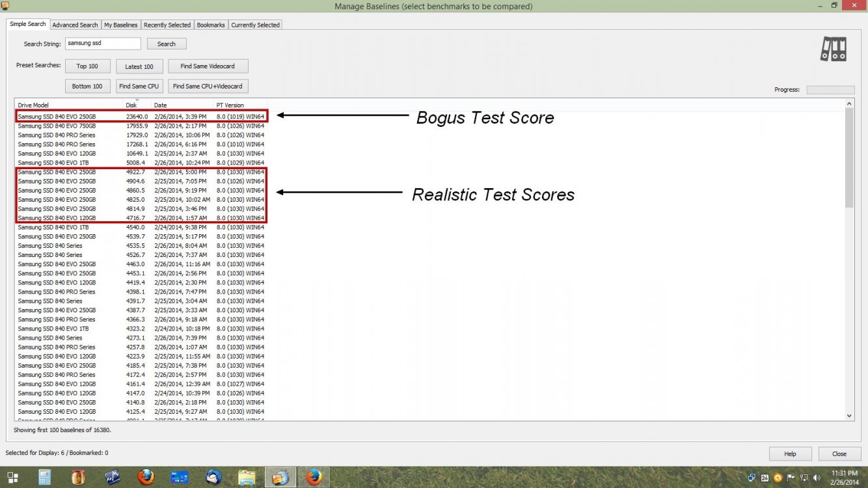Screen dimensions: 868x488
Task: Click the vertical scrollbar thumb
Action: [849, 158]
